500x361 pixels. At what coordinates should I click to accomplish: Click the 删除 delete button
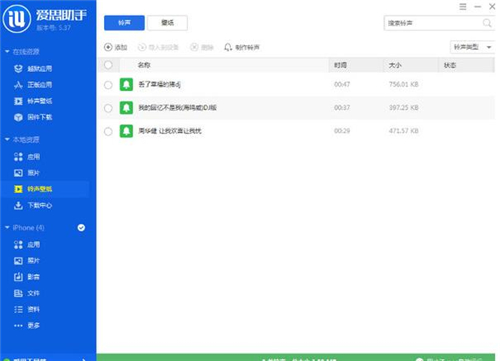point(202,47)
